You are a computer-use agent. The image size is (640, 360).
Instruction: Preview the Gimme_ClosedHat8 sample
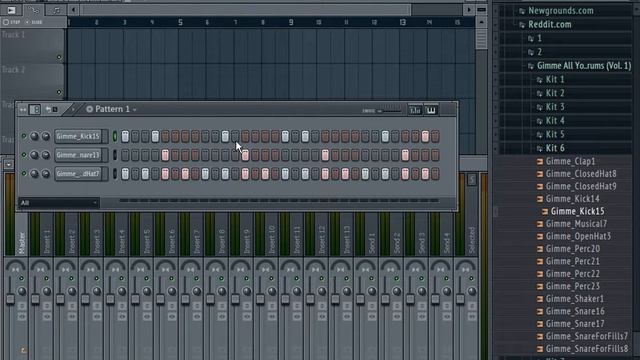point(580,174)
